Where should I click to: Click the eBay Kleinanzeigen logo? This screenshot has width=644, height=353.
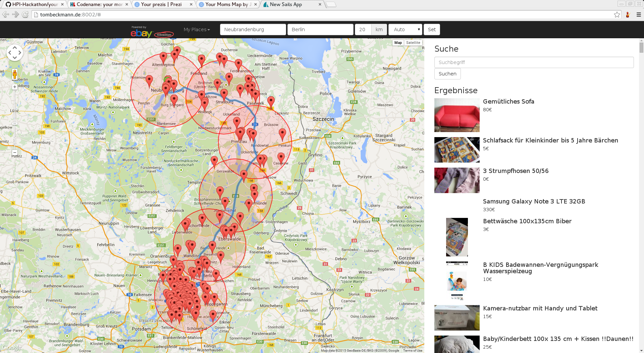click(x=152, y=32)
